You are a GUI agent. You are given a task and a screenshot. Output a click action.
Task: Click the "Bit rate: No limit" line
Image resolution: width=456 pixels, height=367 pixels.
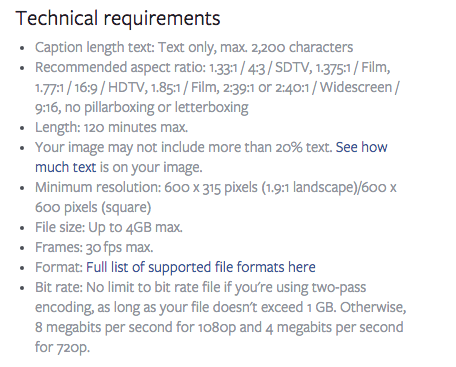(201, 287)
